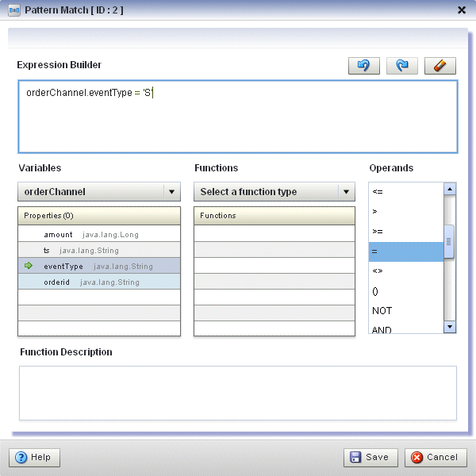
Task: Close the Pattern Match dialog
Action: 462,10
